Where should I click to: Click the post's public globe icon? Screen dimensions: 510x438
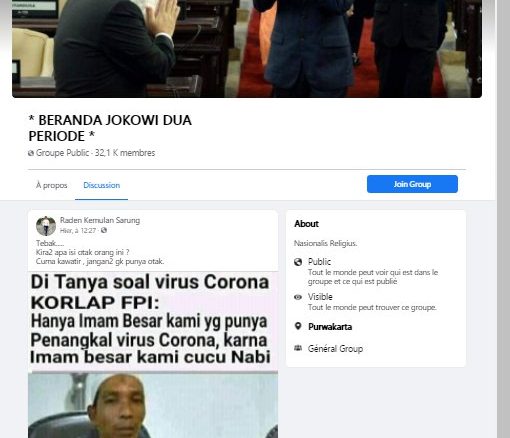tap(104, 230)
